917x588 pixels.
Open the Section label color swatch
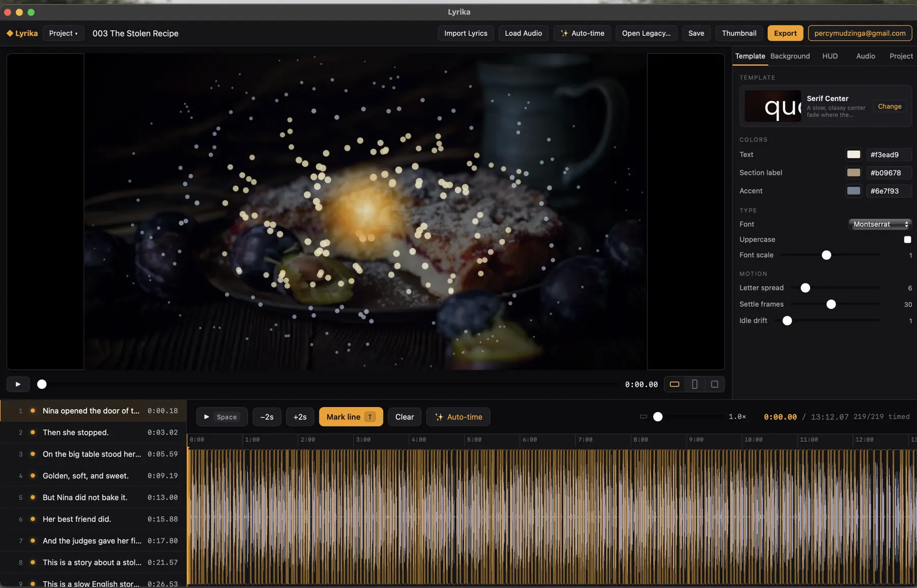[853, 173]
